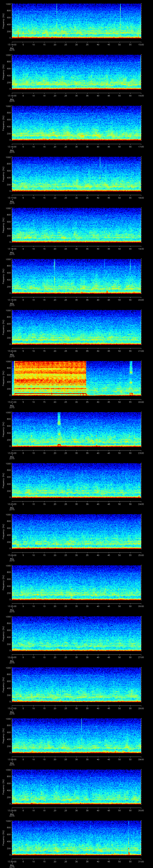Click the 13:20:00 start time label

pos(12,351)
